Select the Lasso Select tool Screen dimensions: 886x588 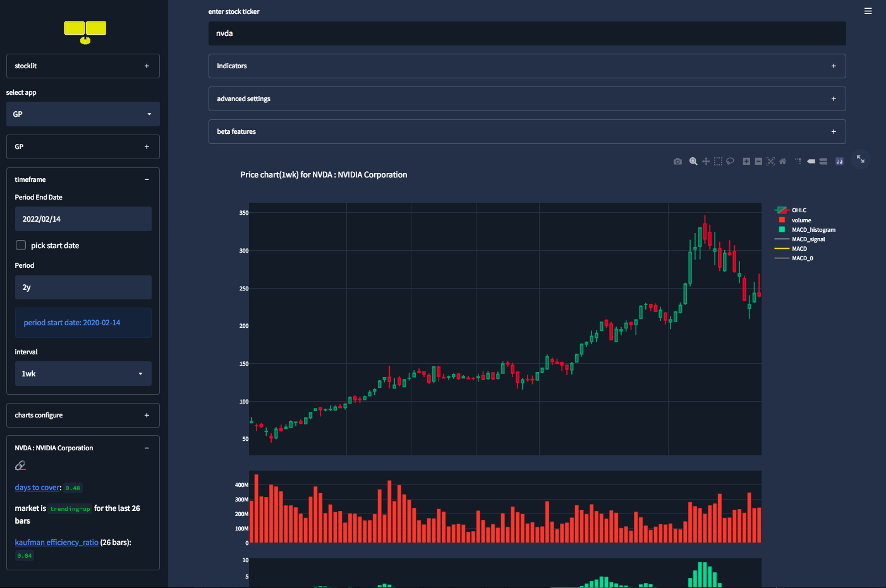730,162
